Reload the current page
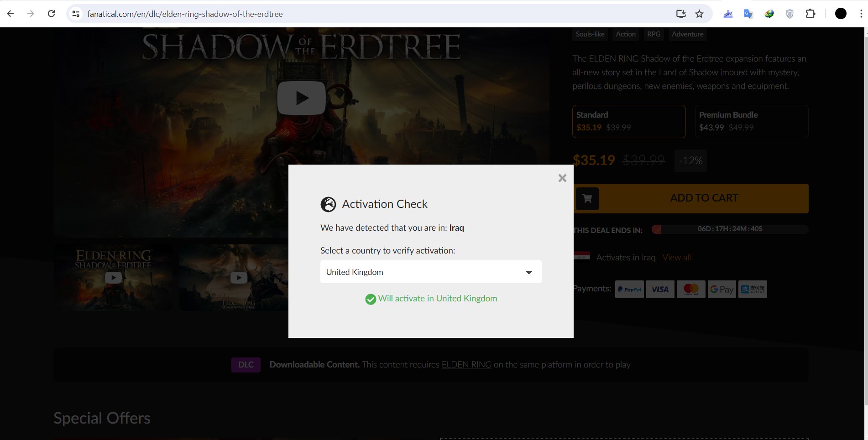 click(x=51, y=14)
